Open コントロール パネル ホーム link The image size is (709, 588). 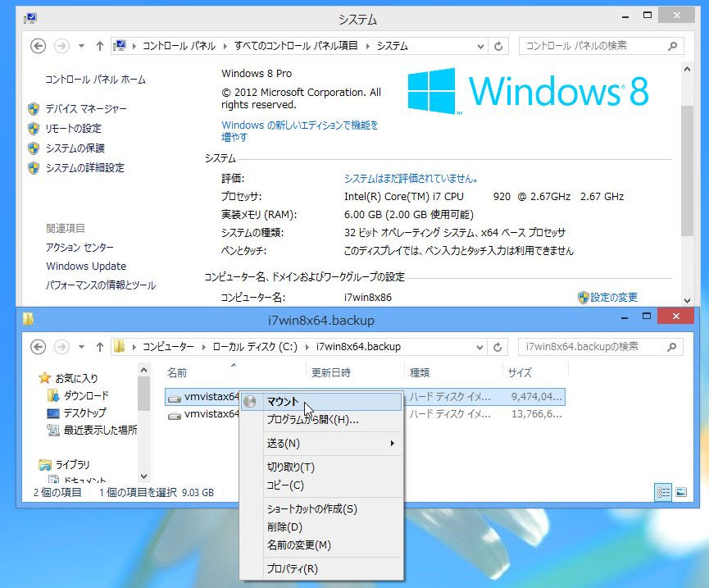(95, 80)
